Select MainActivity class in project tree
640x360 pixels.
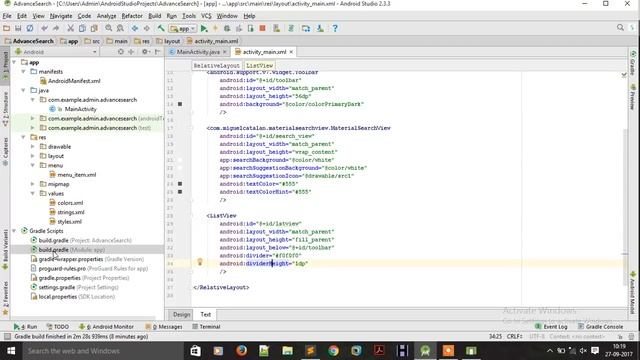point(80,109)
